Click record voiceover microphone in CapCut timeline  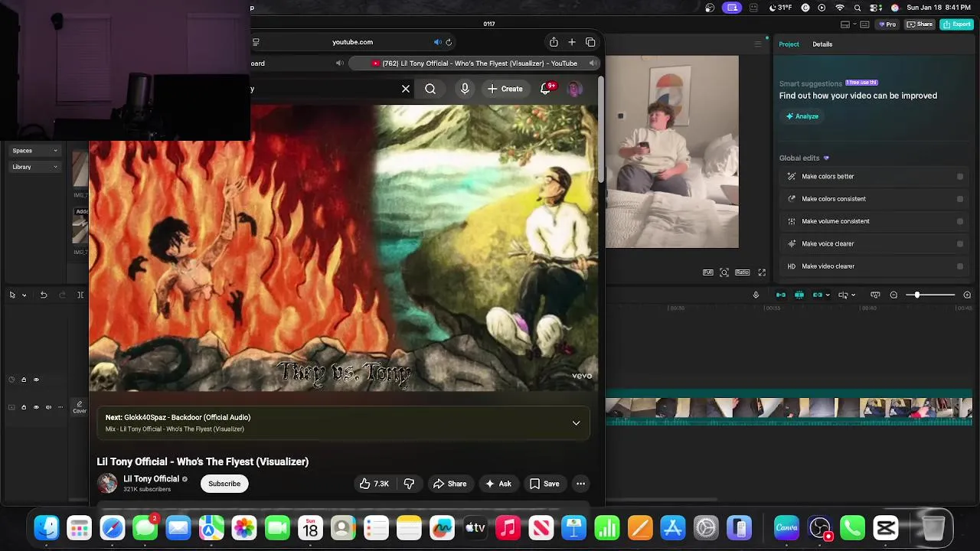pyautogui.click(x=756, y=295)
